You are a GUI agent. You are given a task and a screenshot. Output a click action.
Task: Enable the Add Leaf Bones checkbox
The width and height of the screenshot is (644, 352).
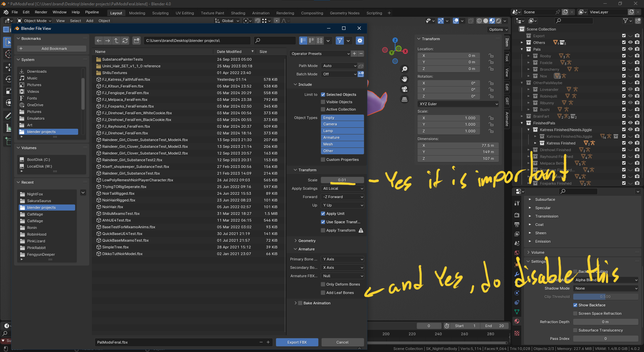[323, 293]
